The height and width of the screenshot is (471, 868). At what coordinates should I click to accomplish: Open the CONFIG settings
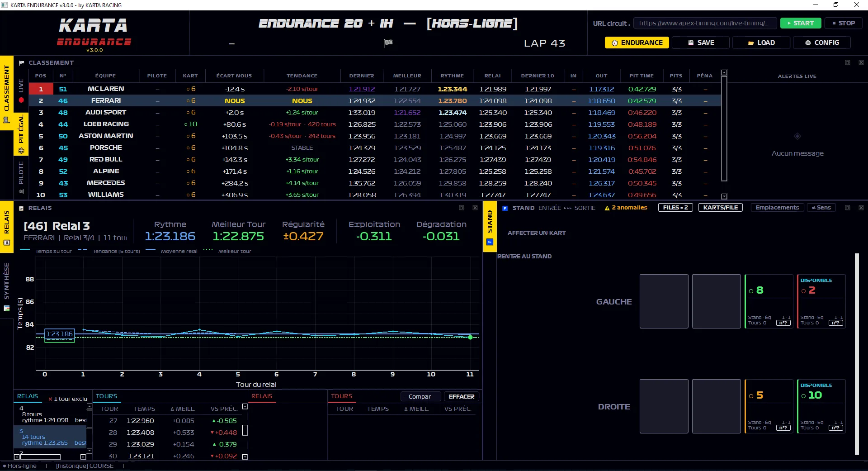coord(822,43)
